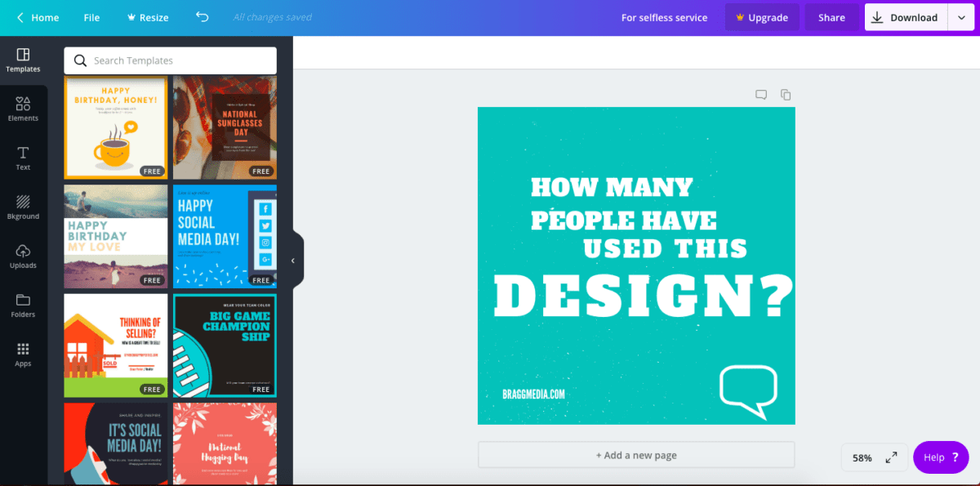Open the Folders panel
Screen dimensions: 980x486
23,305
